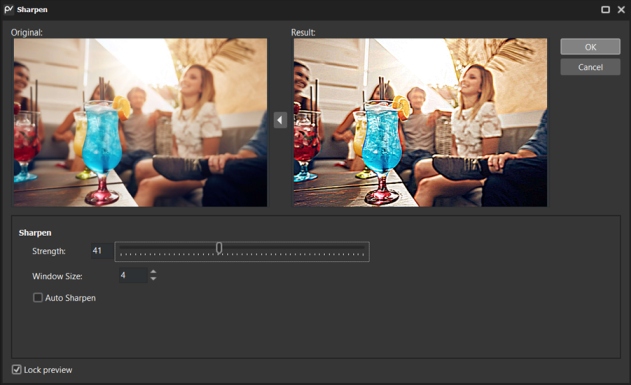Enable the Auto Sharpen checkbox

[38, 298]
